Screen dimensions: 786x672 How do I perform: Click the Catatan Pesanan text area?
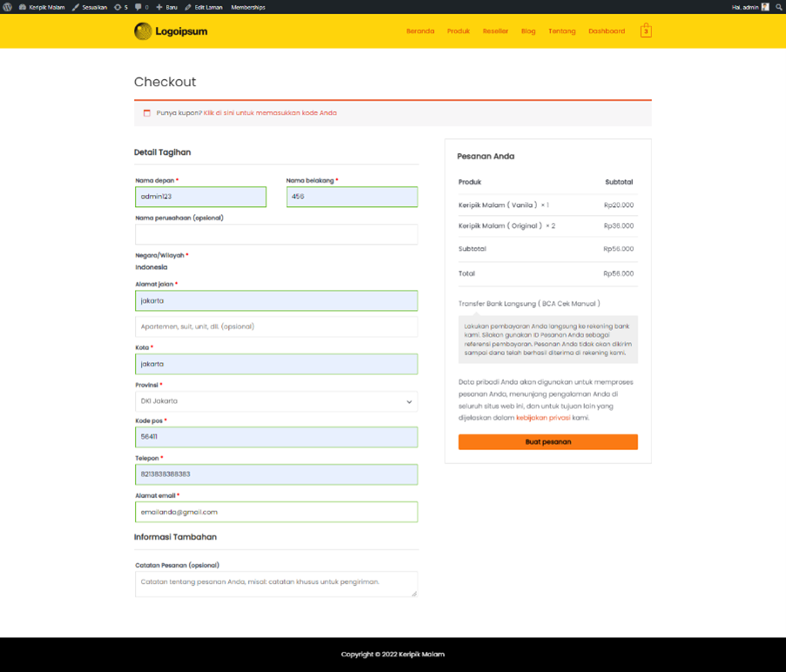point(276,583)
